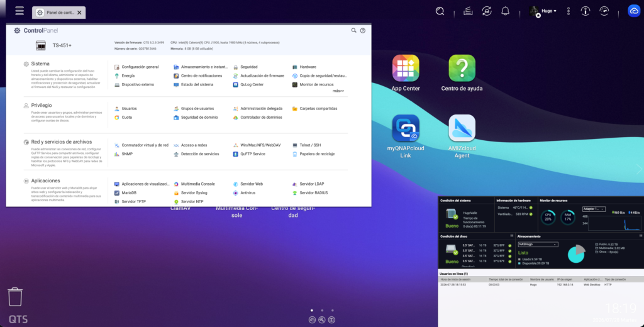Click the más>> link in Sistema
The width and height of the screenshot is (644, 327).
[x=338, y=91]
